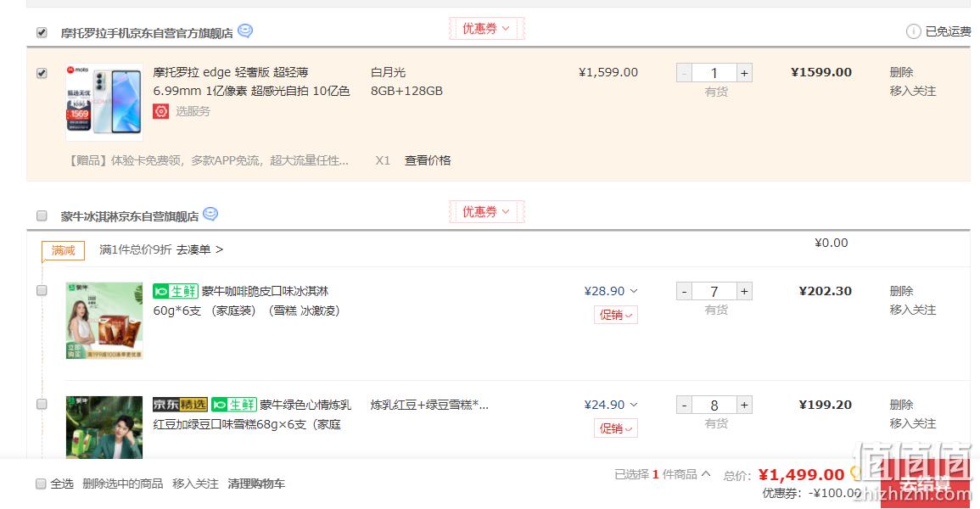Click 去凑单 to add more items
The height and width of the screenshot is (509, 980).
pyautogui.click(x=199, y=249)
